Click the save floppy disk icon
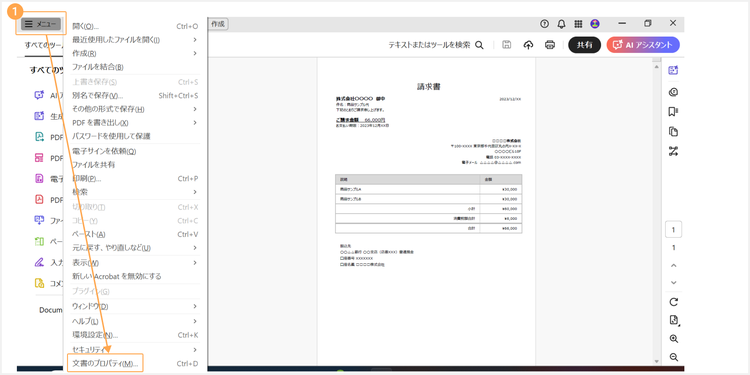 click(x=507, y=45)
